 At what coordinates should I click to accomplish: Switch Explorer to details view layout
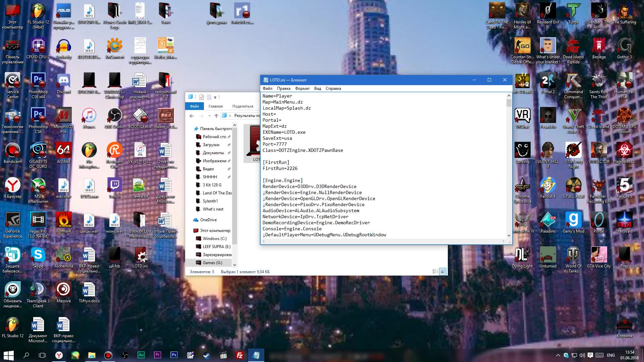[435, 271]
